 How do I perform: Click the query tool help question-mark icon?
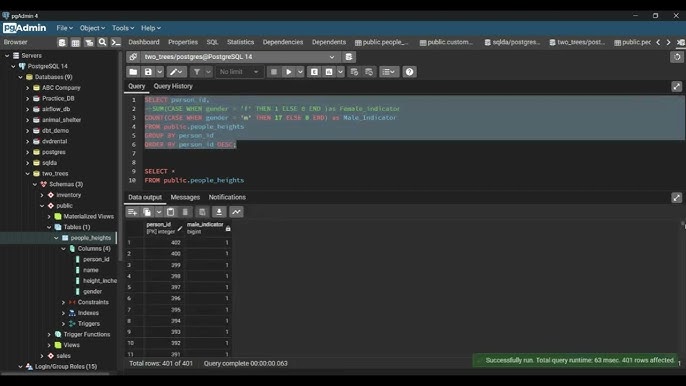tap(410, 72)
